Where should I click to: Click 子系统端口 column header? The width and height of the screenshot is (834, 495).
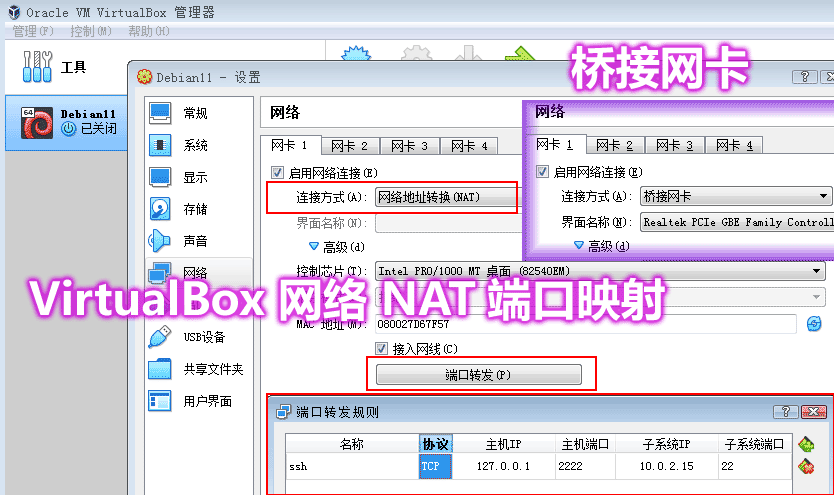[x=754, y=443]
